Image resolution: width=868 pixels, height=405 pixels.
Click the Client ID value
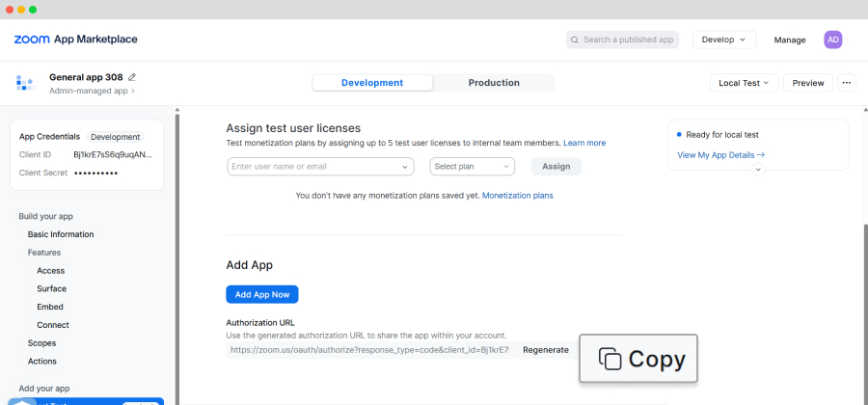coord(113,154)
